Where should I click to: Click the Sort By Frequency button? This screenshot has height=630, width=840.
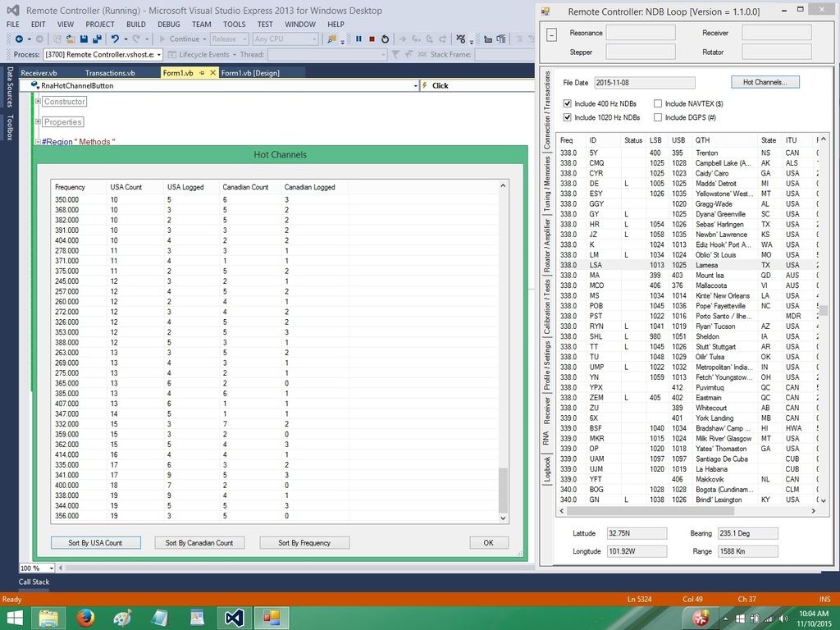tap(304, 543)
